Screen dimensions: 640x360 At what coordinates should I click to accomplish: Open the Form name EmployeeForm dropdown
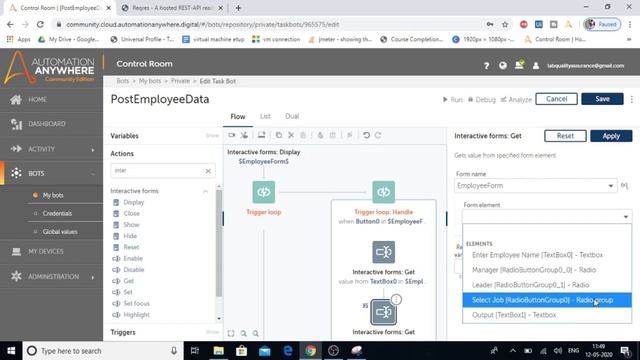pyautogui.click(x=535, y=186)
